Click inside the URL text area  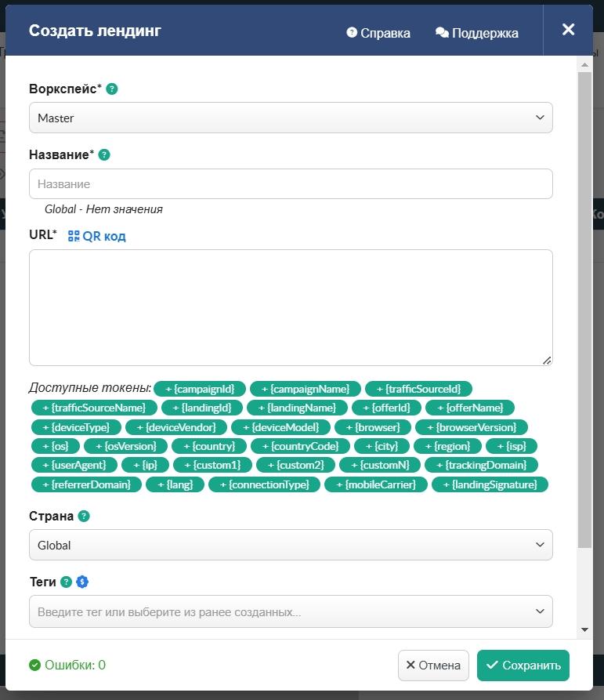click(x=291, y=307)
